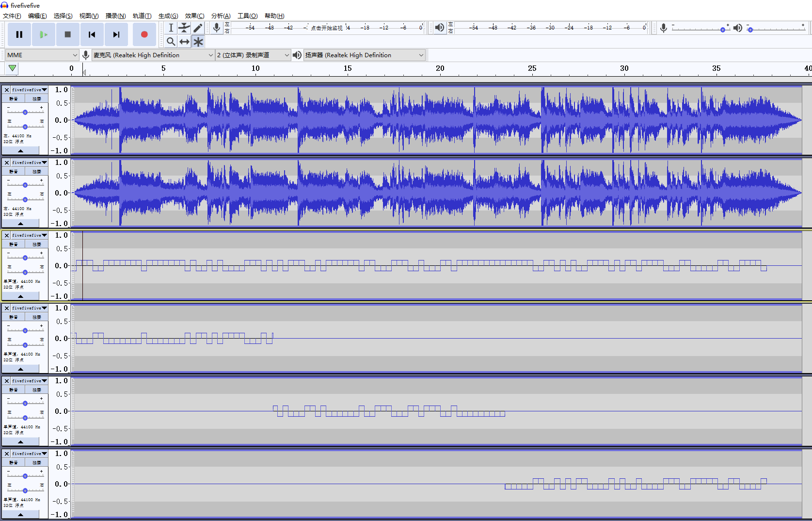Collapse the third track with its up-arrow button
The height and width of the screenshot is (521, 812).
[x=20, y=296]
